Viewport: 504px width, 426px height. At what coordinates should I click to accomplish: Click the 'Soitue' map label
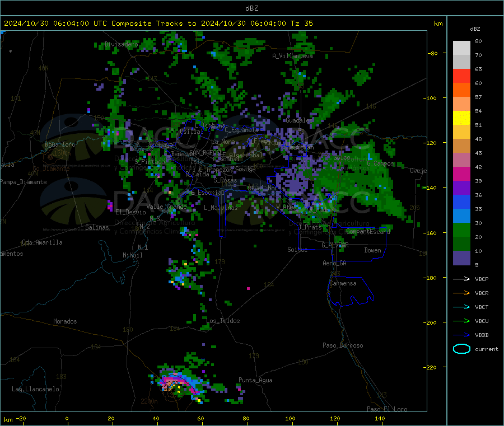coord(297,250)
